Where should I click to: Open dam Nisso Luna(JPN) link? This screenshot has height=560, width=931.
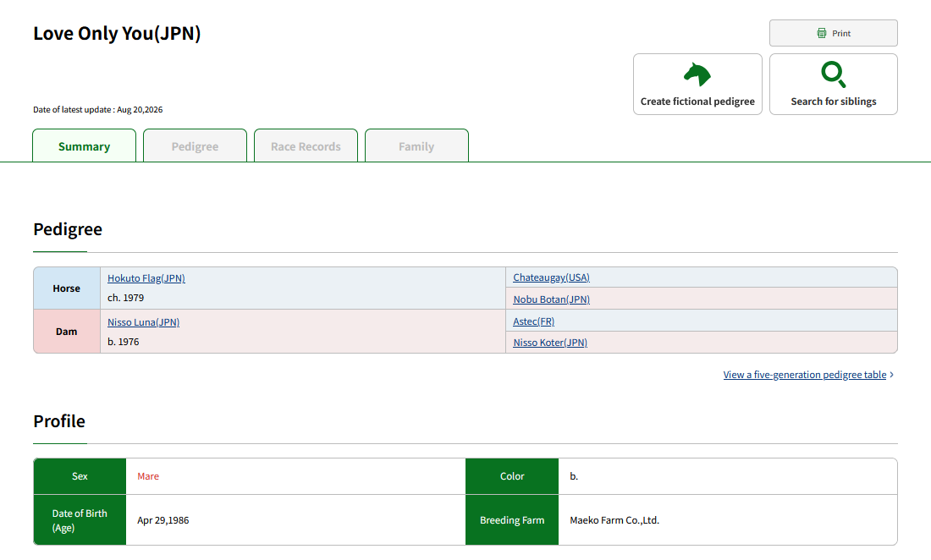coord(143,322)
